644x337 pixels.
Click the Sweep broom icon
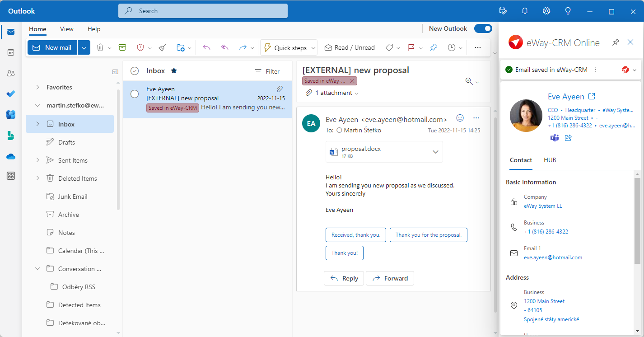tap(163, 47)
